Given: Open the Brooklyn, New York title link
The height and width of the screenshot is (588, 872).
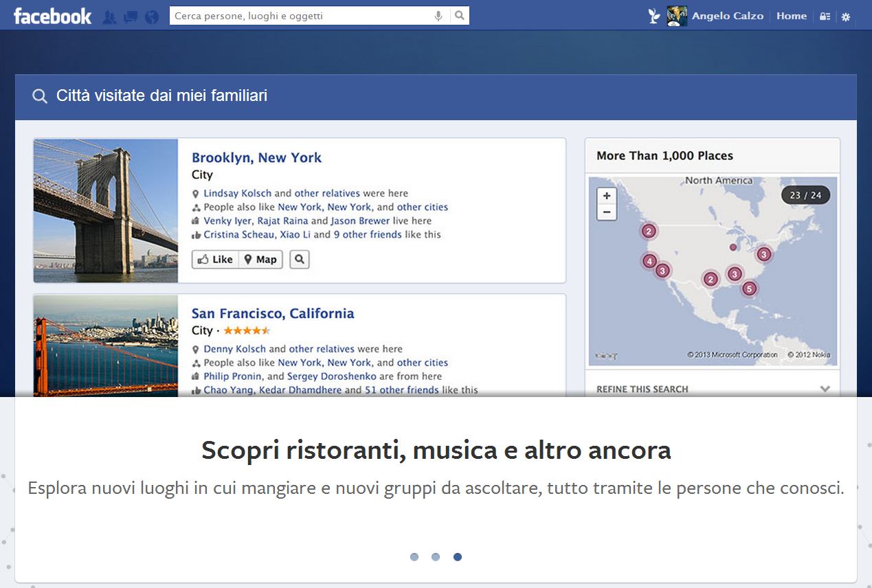Looking at the screenshot, I should [256, 157].
